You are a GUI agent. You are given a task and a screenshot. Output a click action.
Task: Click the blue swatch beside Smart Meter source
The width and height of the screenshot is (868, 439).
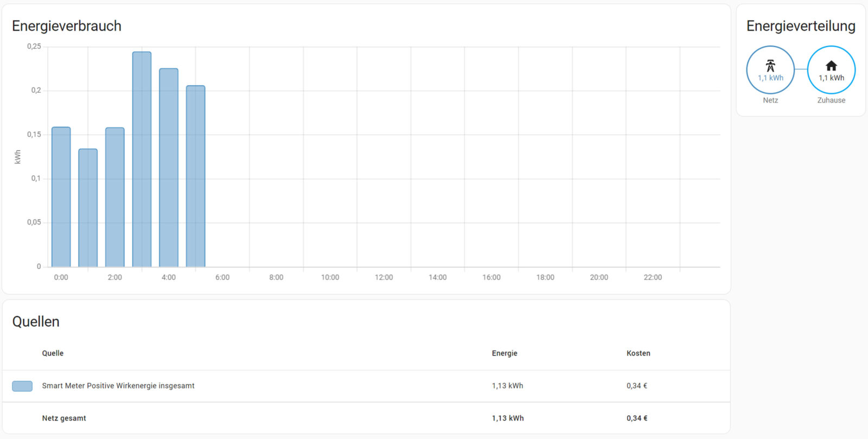pos(22,386)
